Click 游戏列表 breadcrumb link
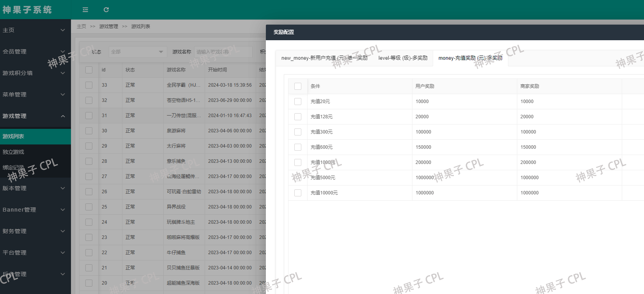 coord(141,27)
